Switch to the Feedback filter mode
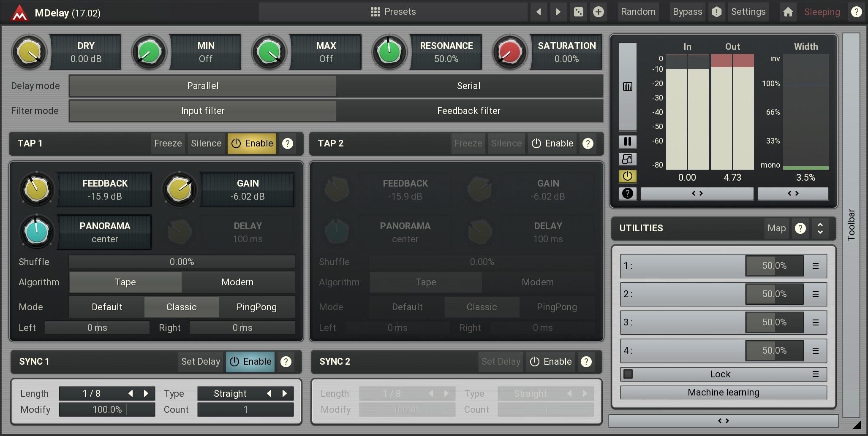868x436 pixels. point(468,111)
